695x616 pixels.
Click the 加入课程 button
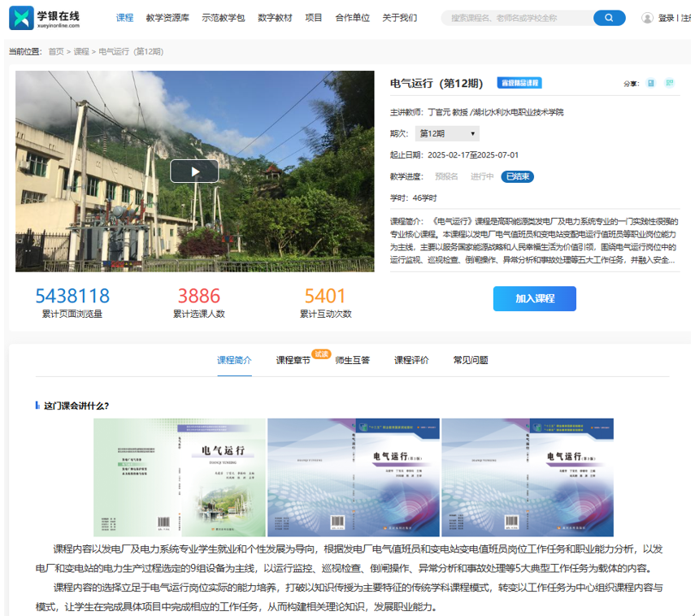(x=534, y=298)
